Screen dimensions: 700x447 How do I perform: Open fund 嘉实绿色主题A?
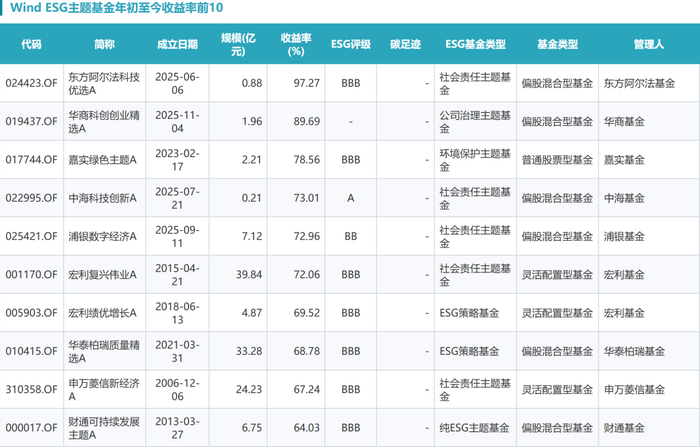point(102,160)
